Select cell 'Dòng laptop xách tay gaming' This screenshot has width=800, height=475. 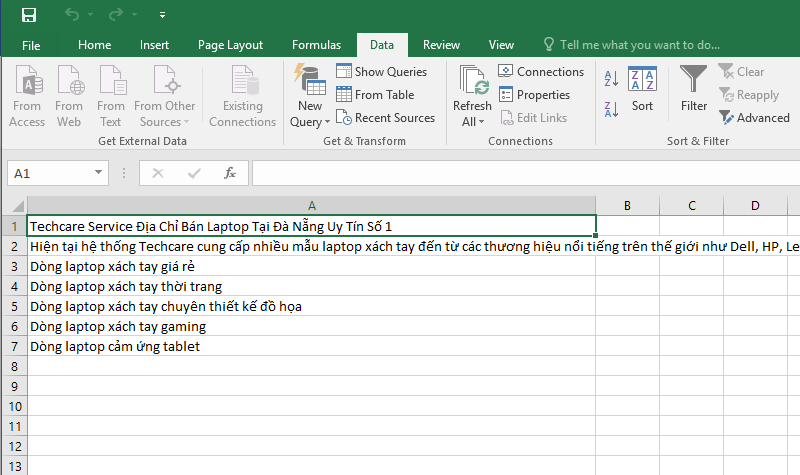tap(312, 326)
